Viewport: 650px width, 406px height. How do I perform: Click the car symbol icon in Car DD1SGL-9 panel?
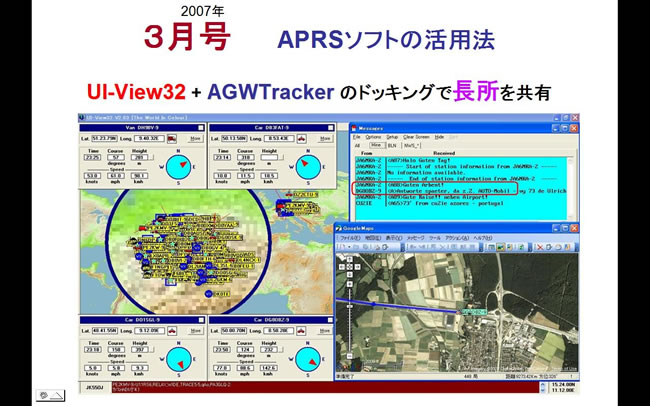tap(172, 331)
